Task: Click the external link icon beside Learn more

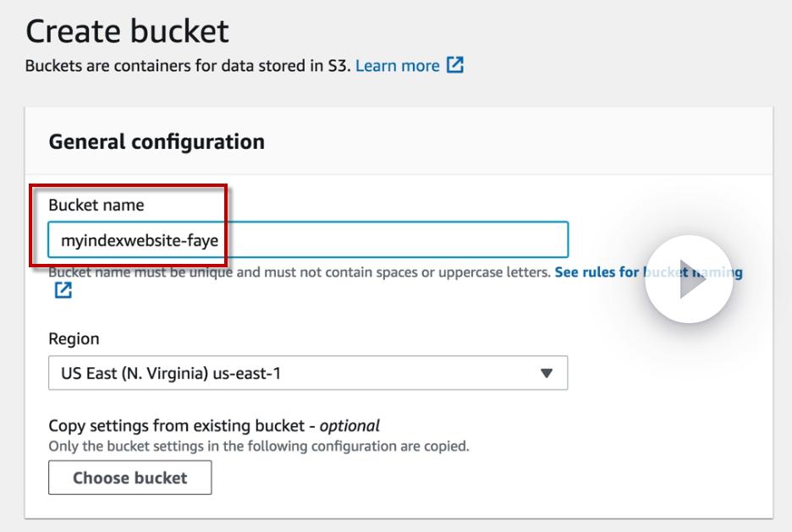Action: click(x=455, y=65)
